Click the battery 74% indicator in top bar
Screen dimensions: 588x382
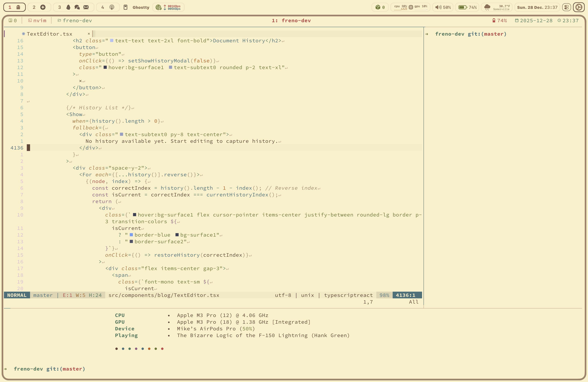467,7
